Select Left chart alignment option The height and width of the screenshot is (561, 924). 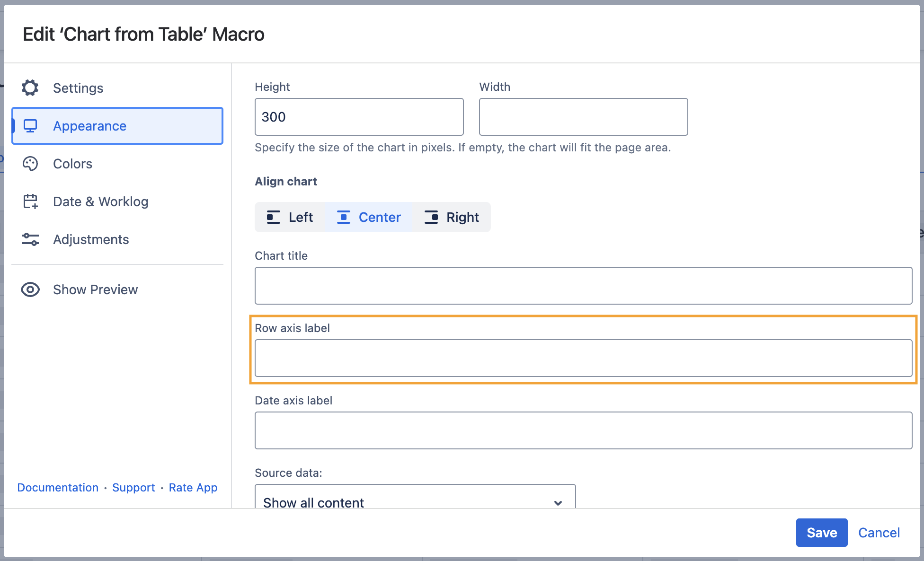pos(290,217)
